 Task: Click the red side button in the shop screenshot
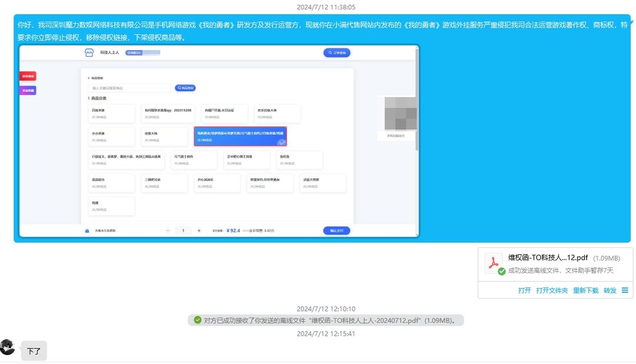click(x=28, y=77)
